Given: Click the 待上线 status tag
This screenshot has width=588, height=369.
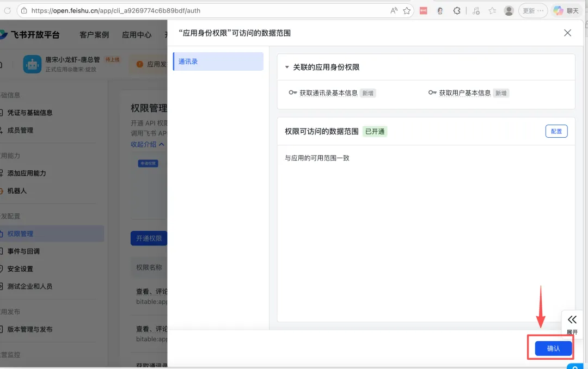Looking at the screenshot, I should (112, 60).
